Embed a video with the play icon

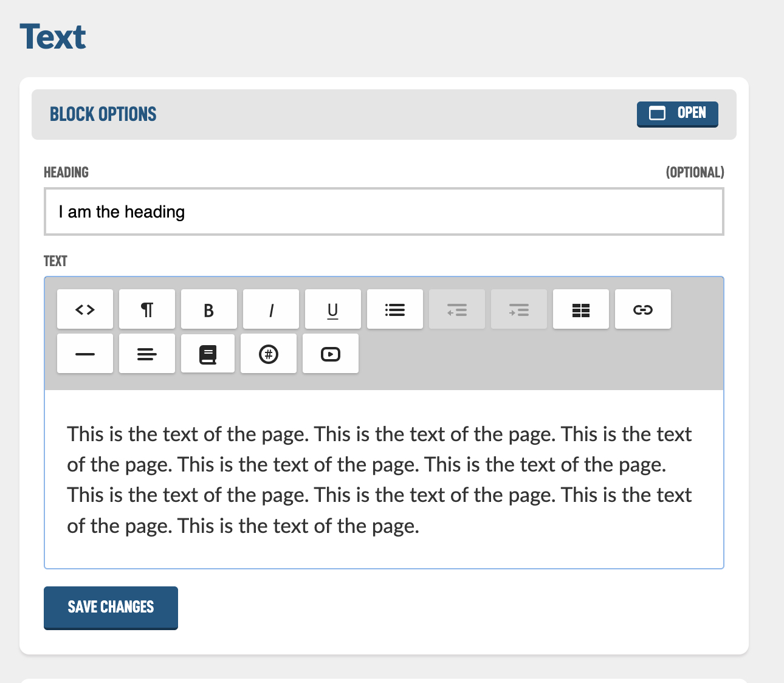[331, 354]
